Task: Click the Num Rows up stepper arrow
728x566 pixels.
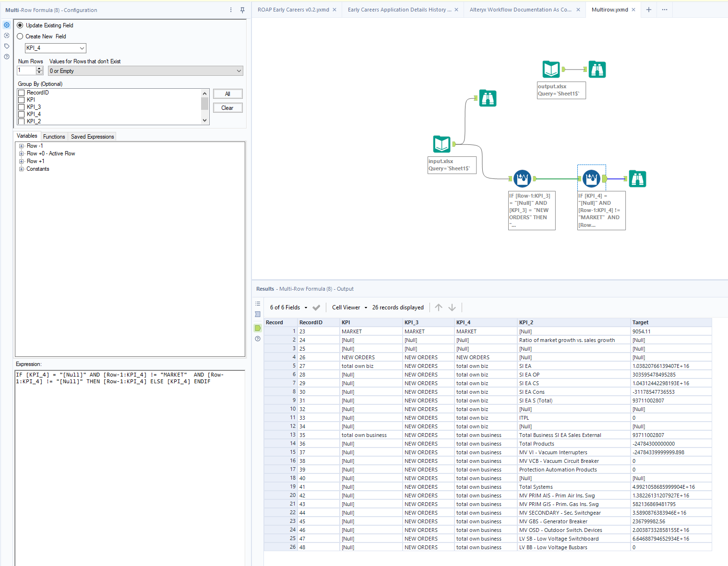Action: click(x=39, y=68)
